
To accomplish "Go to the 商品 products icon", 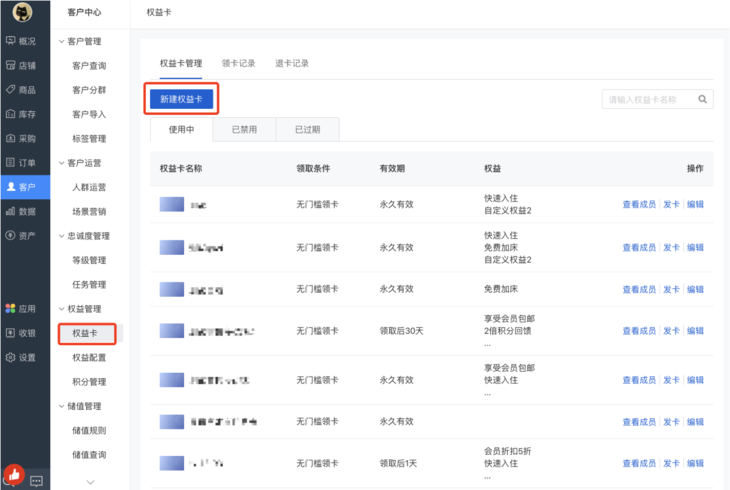I will (11, 90).
